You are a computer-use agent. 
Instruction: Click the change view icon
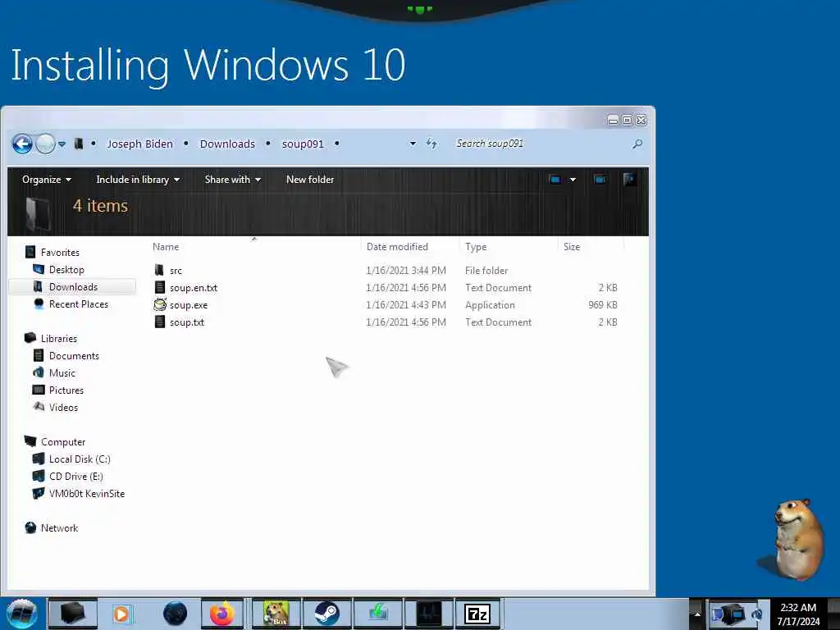pyautogui.click(x=555, y=180)
